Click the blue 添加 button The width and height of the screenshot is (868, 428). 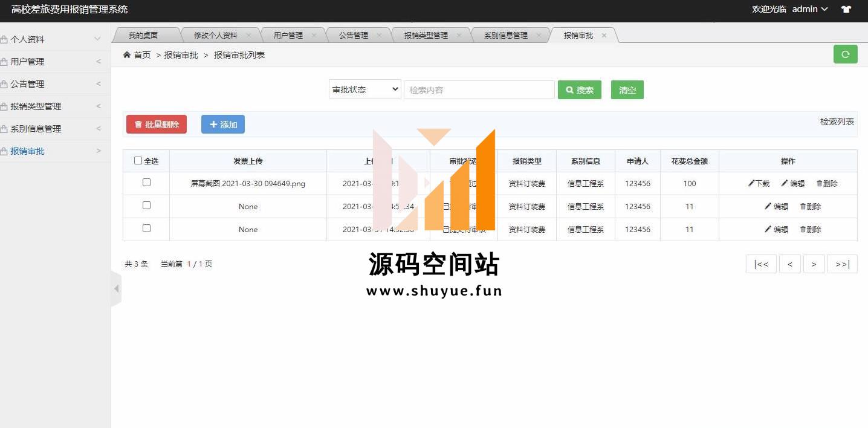[x=223, y=125]
